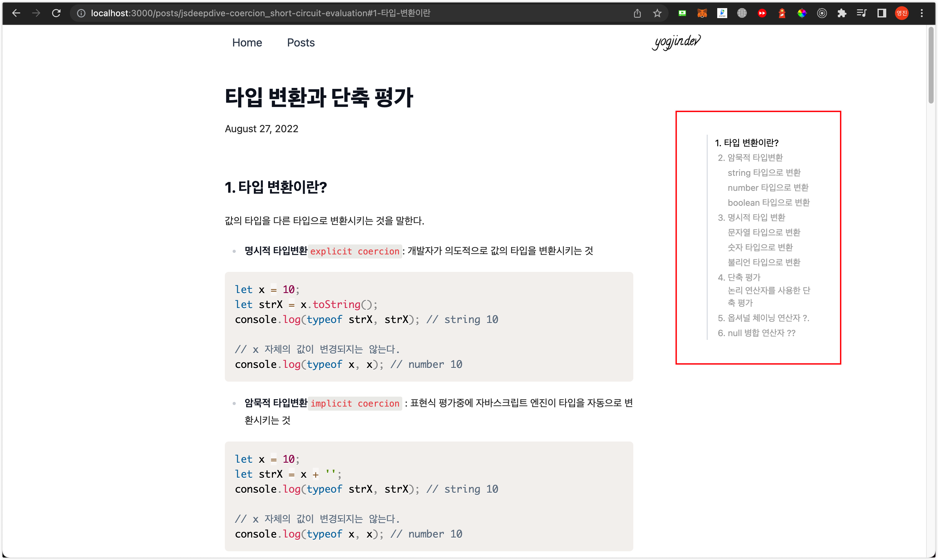Click the red fast-forward extension icon
This screenshot has height=560, width=938.
click(x=762, y=13)
